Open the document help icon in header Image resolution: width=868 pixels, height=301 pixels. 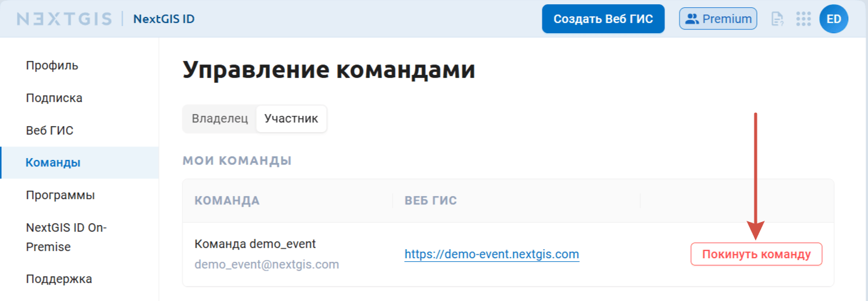pos(777,19)
